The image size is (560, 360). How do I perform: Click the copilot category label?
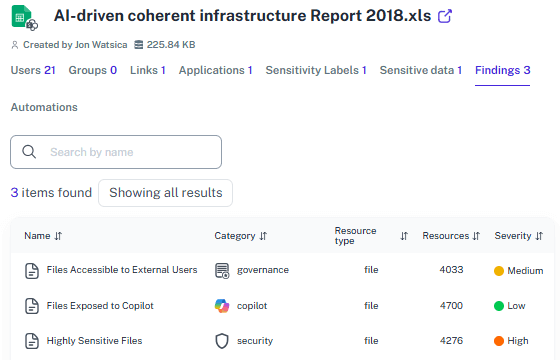point(252,306)
